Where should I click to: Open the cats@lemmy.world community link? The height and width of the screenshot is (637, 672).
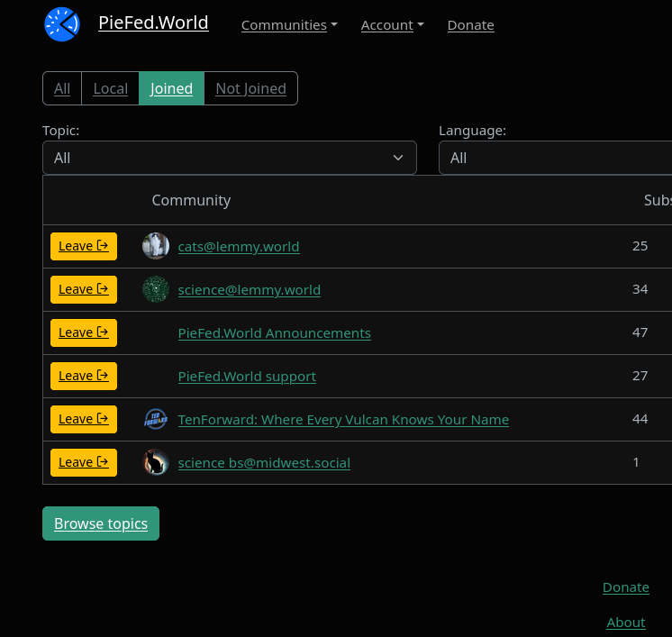[x=239, y=247]
